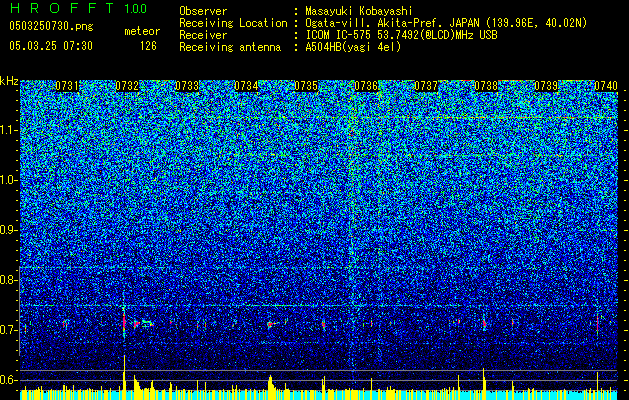
Task: Click the 'Receiving antenna' field label
Action: (x=230, y=47)
